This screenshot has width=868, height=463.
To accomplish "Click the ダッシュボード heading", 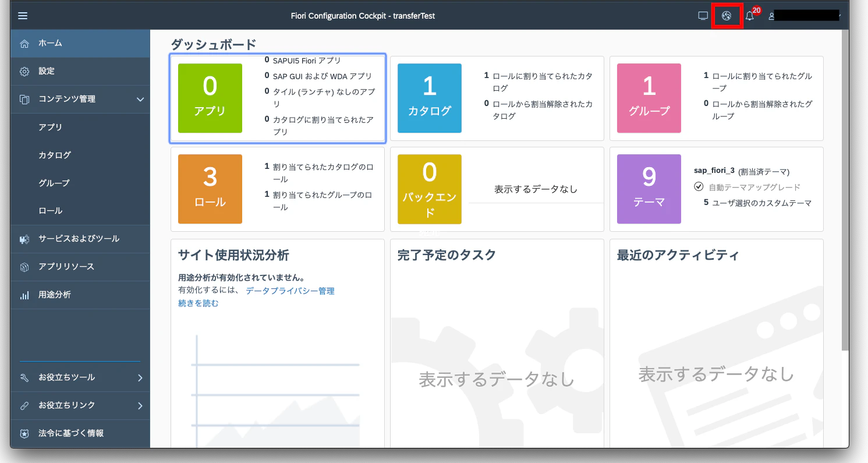I will (x=213, y=44).
